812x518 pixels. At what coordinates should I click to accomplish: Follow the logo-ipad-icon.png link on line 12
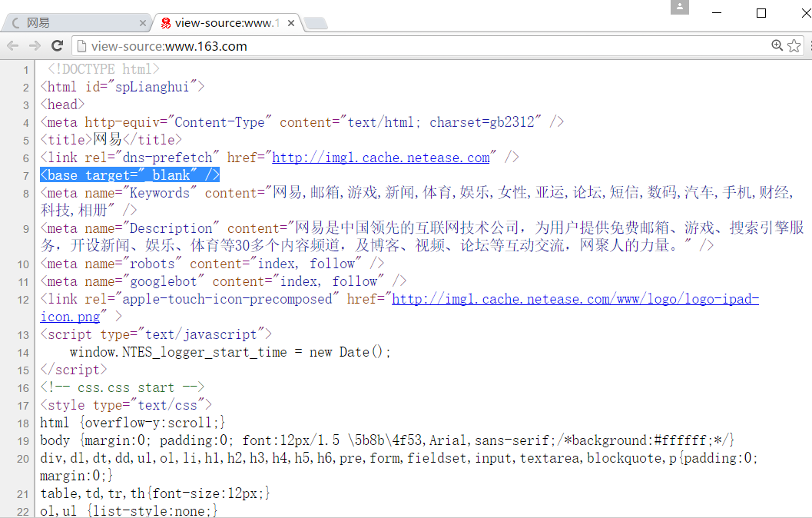pyautogui.click(x=399, y=307)
